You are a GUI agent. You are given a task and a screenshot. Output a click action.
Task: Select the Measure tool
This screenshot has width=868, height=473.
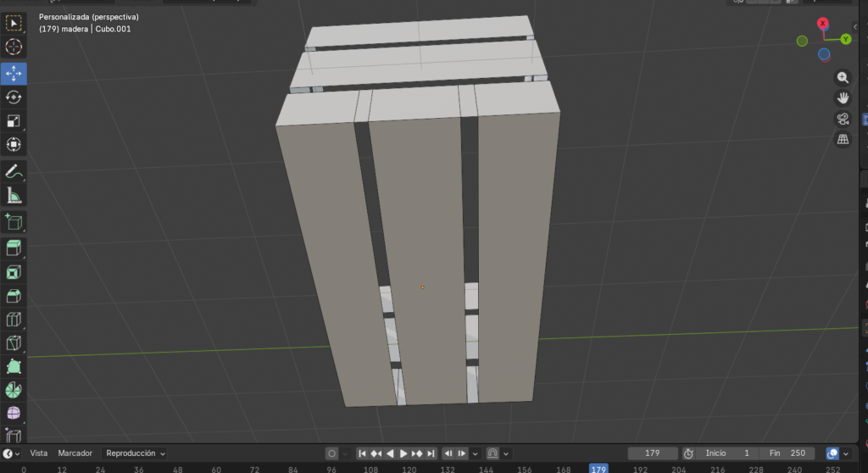point(14,196)
